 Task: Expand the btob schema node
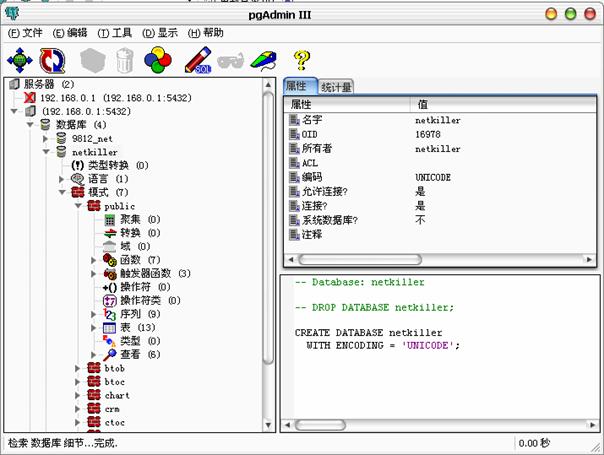coord(77,368)
